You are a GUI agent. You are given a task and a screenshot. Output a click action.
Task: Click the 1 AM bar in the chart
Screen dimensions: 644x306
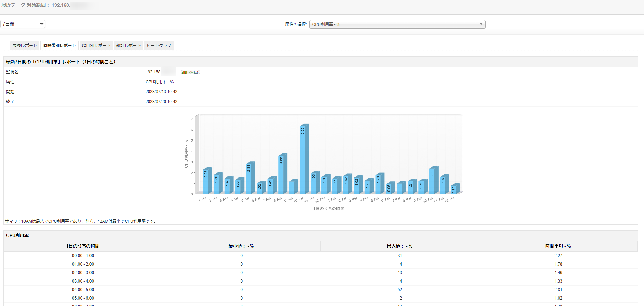coord(207,181)
